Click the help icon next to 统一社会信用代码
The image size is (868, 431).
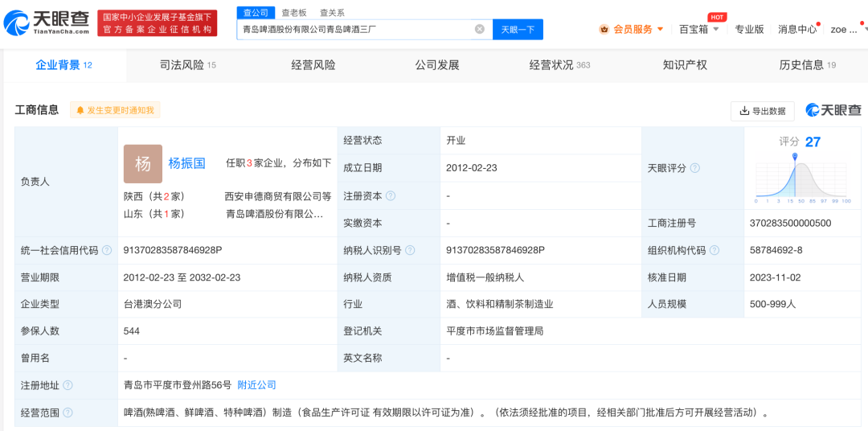coord(107,250)
